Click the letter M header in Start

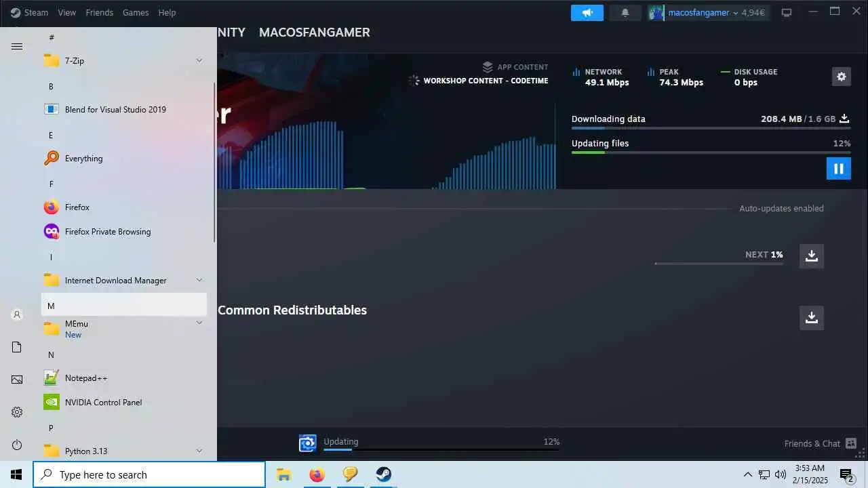tap(124, 305)
